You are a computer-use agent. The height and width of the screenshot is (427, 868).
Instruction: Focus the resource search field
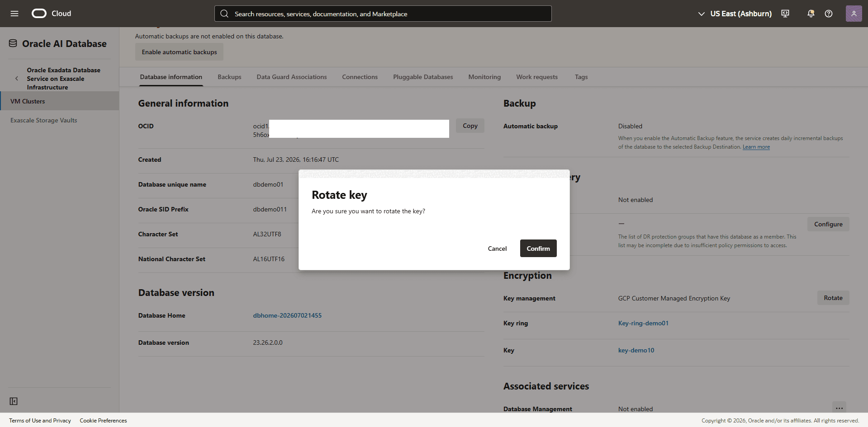[x=383, y=14]
